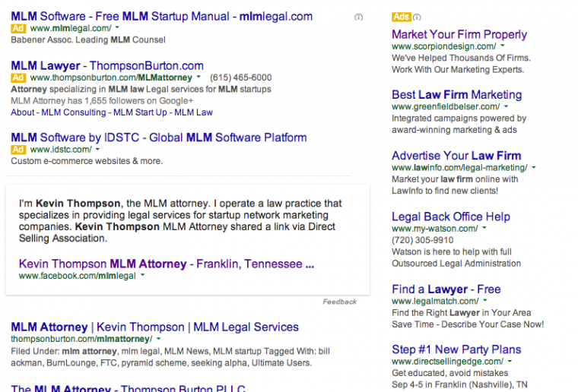Screen dimensions: 578x392
Task: Open Legal Back Office Help ad
Action: point(451,217)
